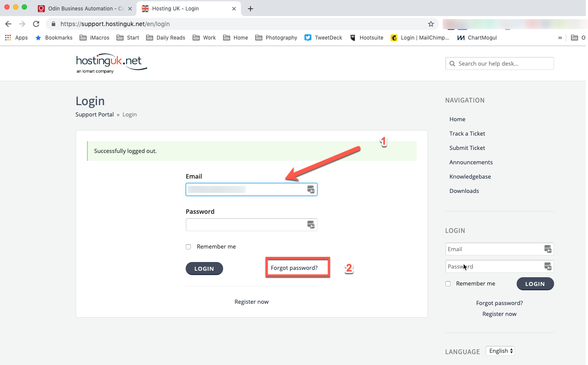Click the Search our help desk box
Screen dimensions: 588x365
500,63
